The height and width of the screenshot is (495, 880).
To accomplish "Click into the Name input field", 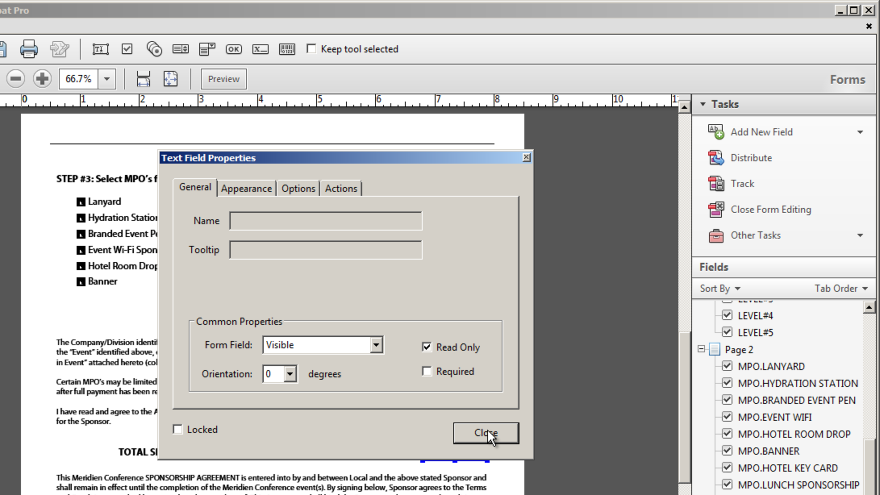I will coord(326,221).
